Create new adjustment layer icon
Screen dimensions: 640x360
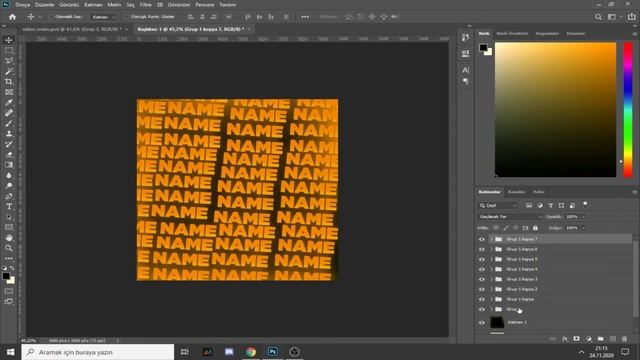(x=589, y=339)
